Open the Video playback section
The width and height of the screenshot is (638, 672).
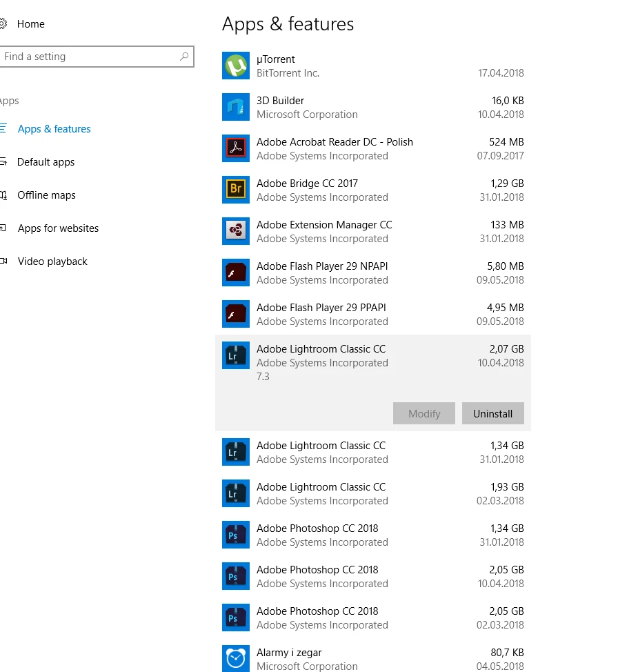click(52, 261)
